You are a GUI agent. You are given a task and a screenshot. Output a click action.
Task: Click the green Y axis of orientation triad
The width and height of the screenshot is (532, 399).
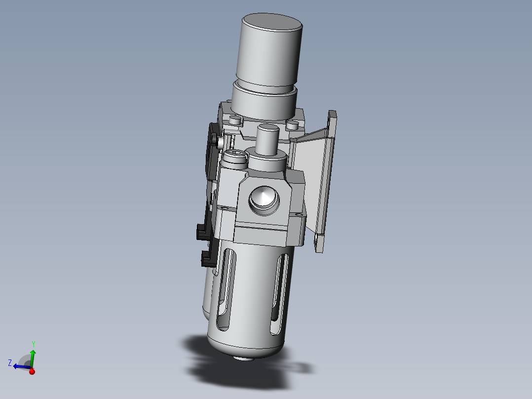coord(33,358)
